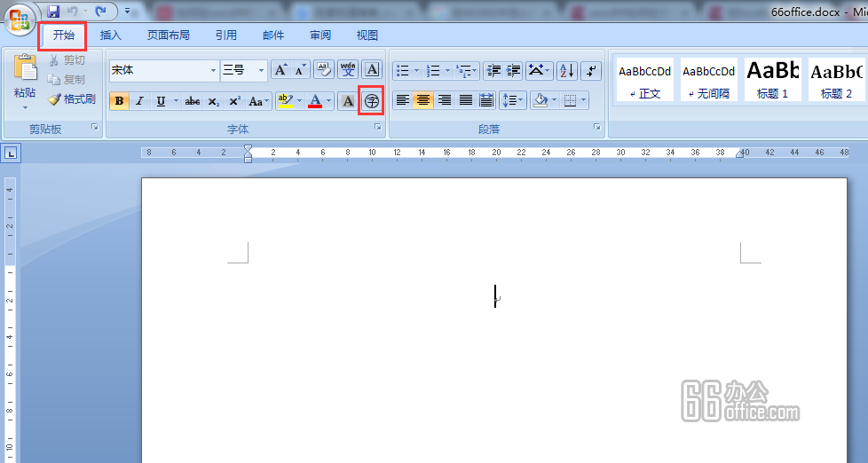Open the 剪贴板 group dialog launcher
Viewport: 868px width, 463px height.
tap(95, 127)
